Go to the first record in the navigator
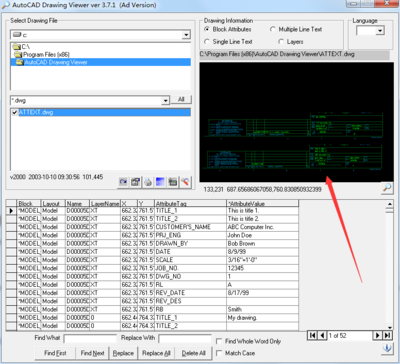 coord(312,335)
